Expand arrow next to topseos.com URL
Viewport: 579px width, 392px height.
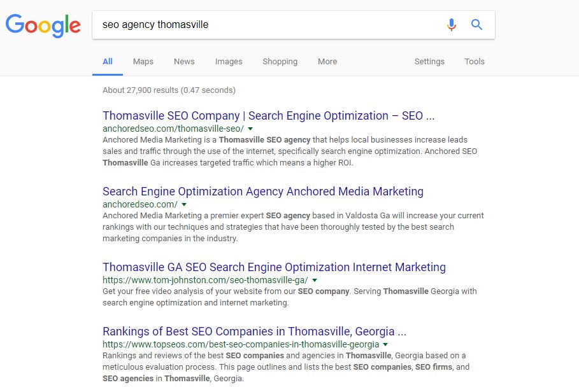coord(385,344)
